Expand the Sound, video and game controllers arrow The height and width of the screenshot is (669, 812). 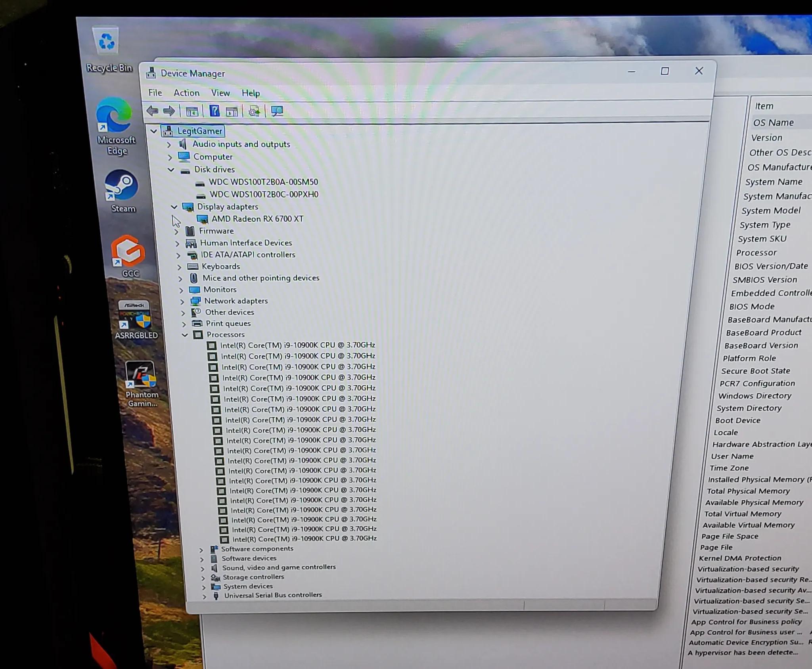203,568
